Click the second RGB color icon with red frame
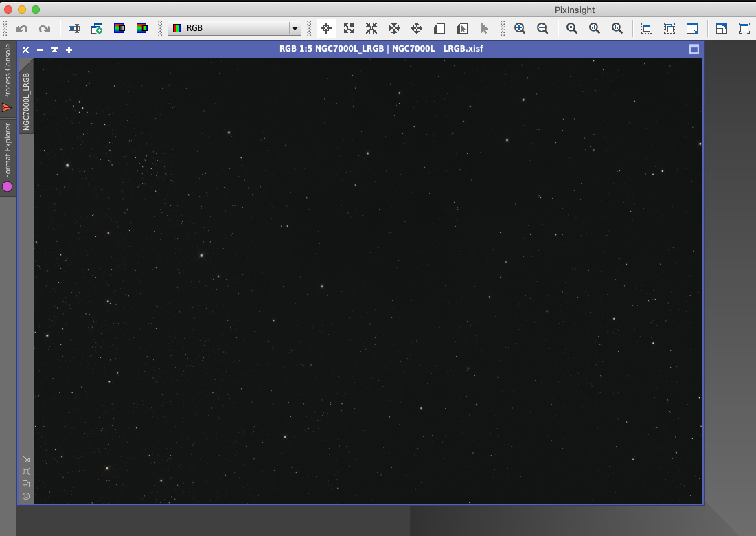This screenshot has height=536, width=756. tap(141, 28)
